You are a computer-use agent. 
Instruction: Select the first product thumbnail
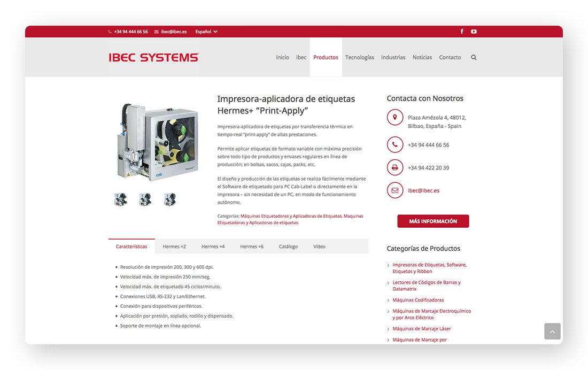point(120,199)
